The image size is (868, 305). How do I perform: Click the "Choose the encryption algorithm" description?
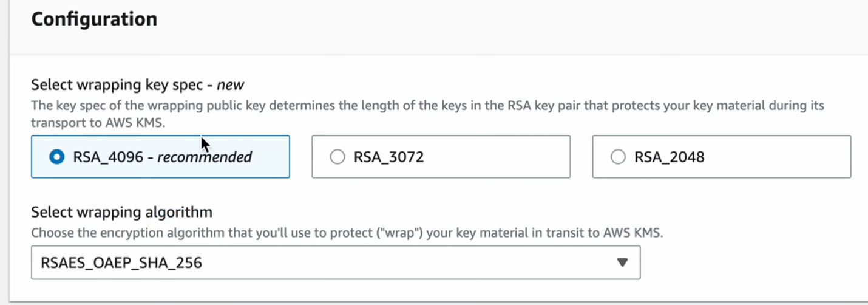pyautogui.click(x=346, y=233)
